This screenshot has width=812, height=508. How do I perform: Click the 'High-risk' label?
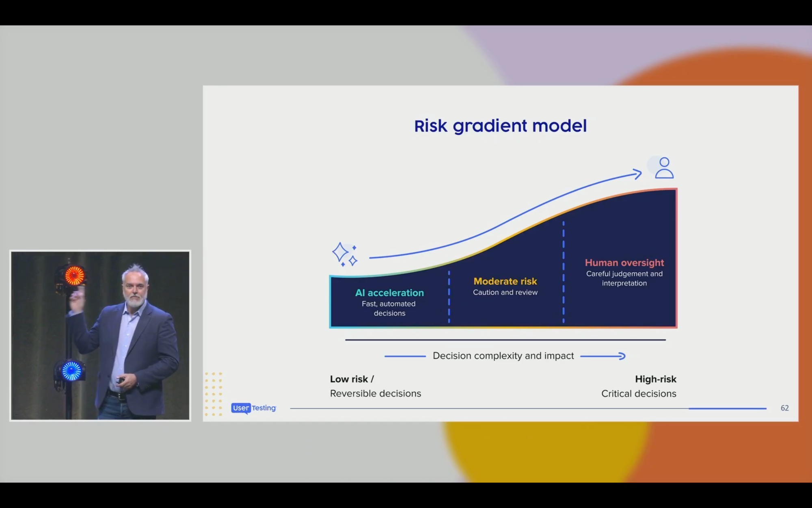656,379
